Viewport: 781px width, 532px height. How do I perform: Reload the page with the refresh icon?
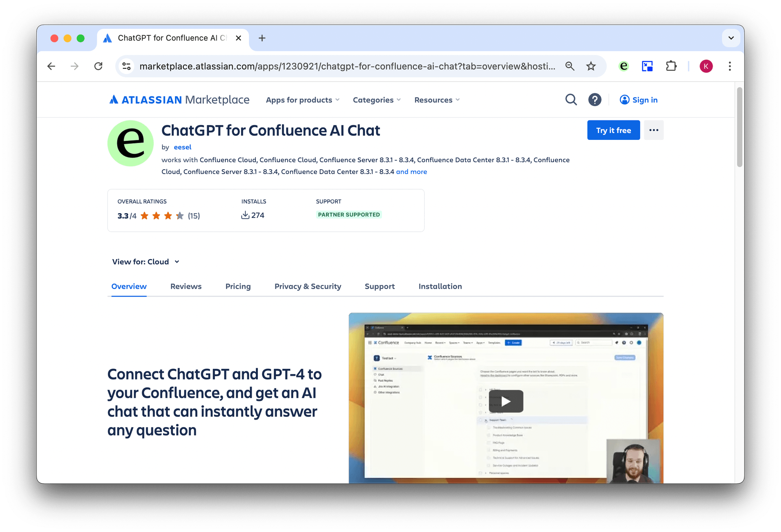pos(98,66)
